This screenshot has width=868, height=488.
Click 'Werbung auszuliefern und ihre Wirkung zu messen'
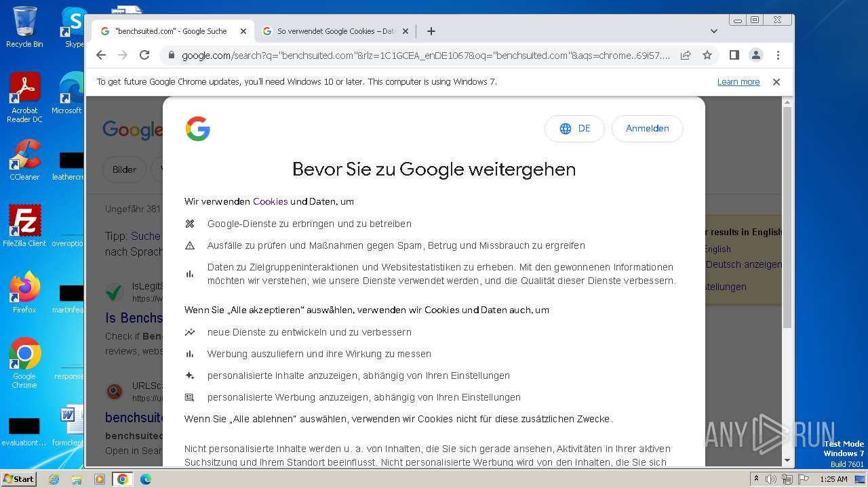(x=319, y=354)
